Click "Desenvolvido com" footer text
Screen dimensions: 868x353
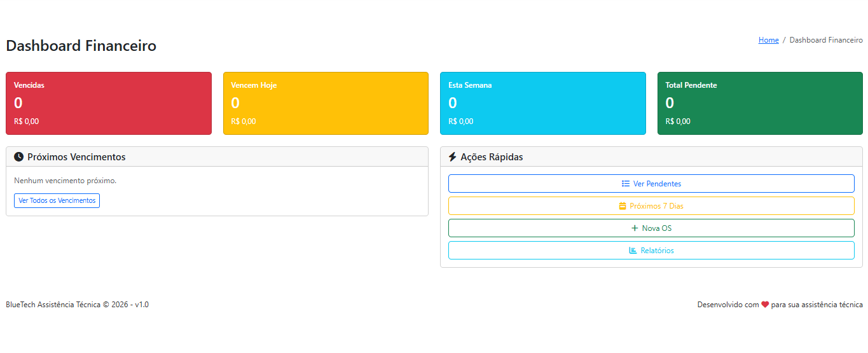[728, 305]
